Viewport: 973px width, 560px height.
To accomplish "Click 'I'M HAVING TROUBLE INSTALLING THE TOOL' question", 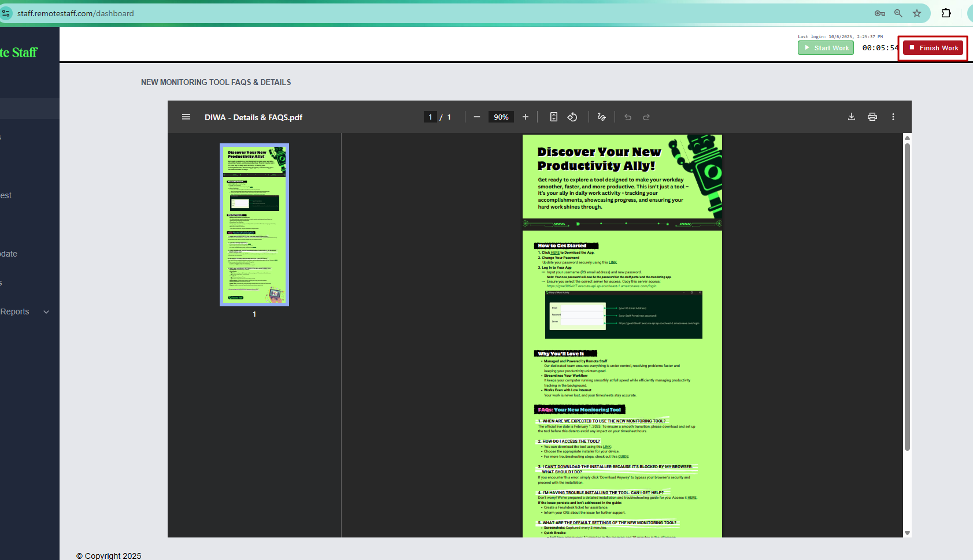I will click(x=601, y=493).
